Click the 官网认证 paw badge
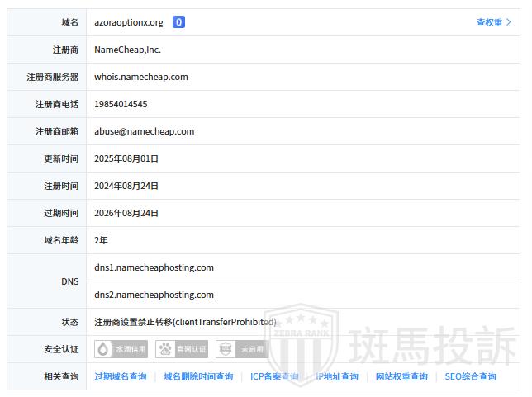Viewport: 532px width, 397px height. point(182,349)
